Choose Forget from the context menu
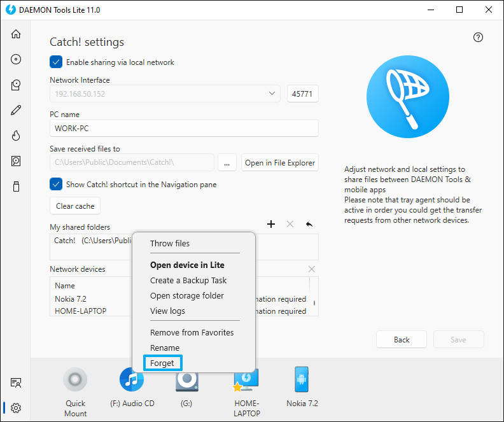 [163, 363]
